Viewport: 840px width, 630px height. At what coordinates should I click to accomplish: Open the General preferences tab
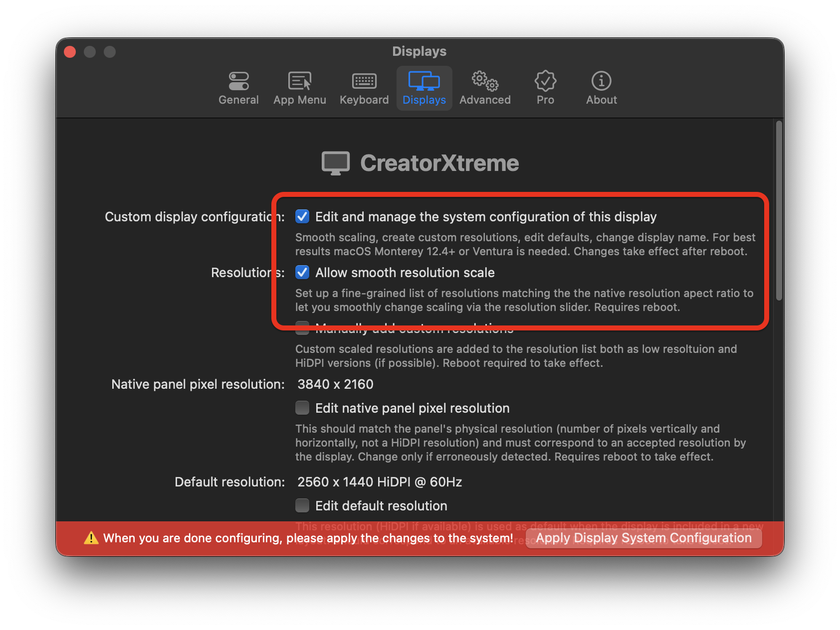point(238,88)
